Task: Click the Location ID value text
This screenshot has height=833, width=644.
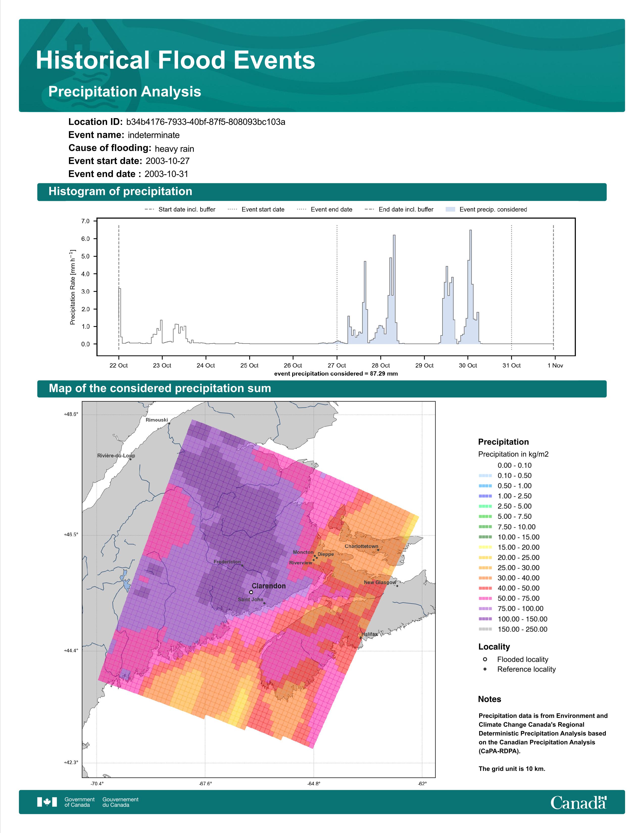Action: point(206,122)
